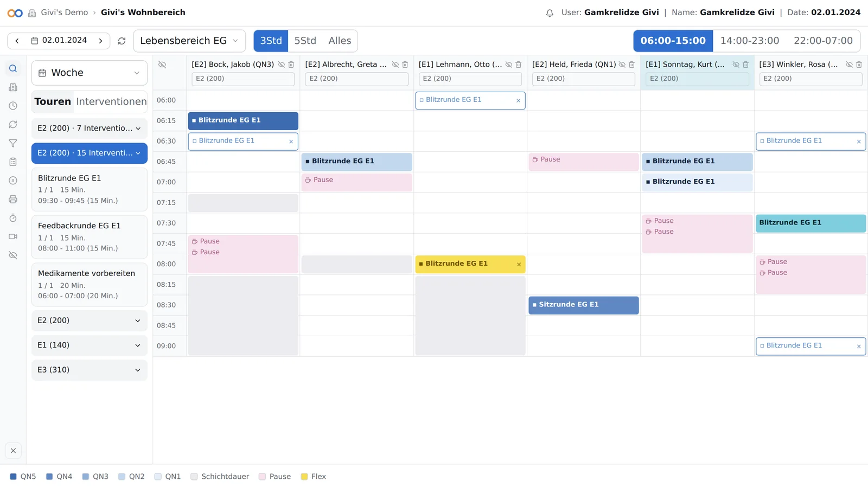Collapse the E2 (200) · 15 Interventionen group

click(90, 153)
